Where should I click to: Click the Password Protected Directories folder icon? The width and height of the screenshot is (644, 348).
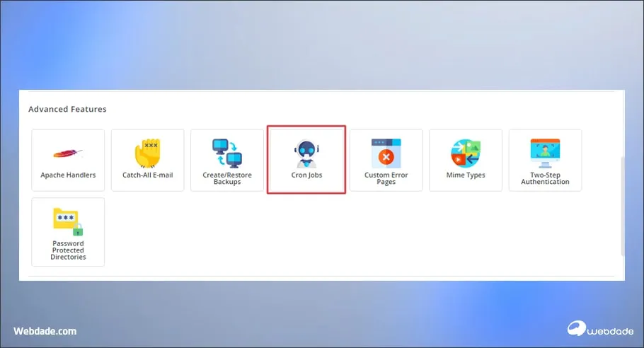click(x=68, y=221)
